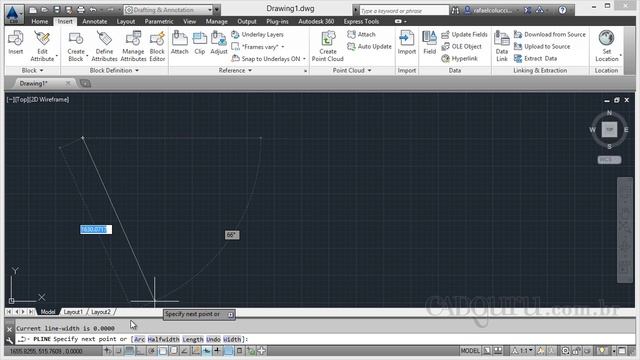Select the Adjust reference tool
640x360 pixels.
click(x=219, y=42)
